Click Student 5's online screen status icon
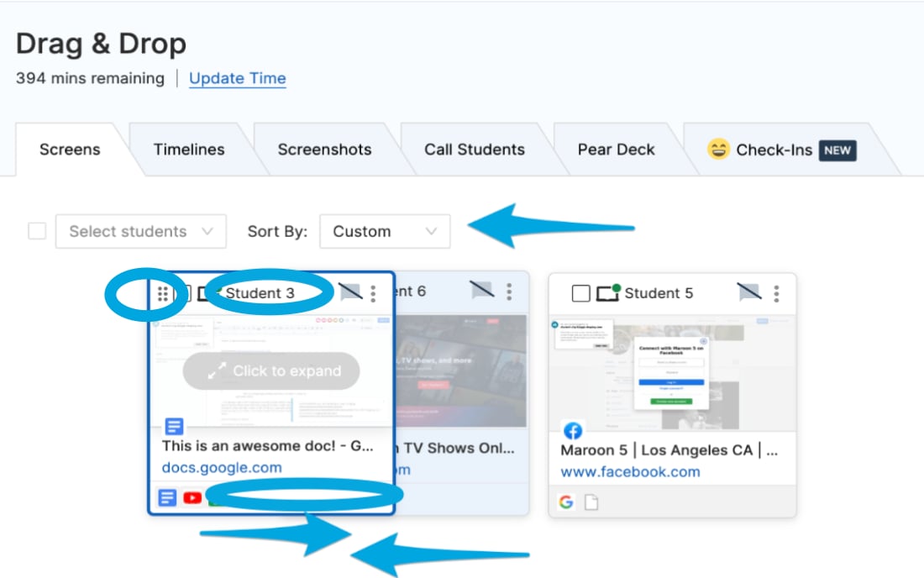The width and height of the screenshot is (924, 578). [608, 292]
